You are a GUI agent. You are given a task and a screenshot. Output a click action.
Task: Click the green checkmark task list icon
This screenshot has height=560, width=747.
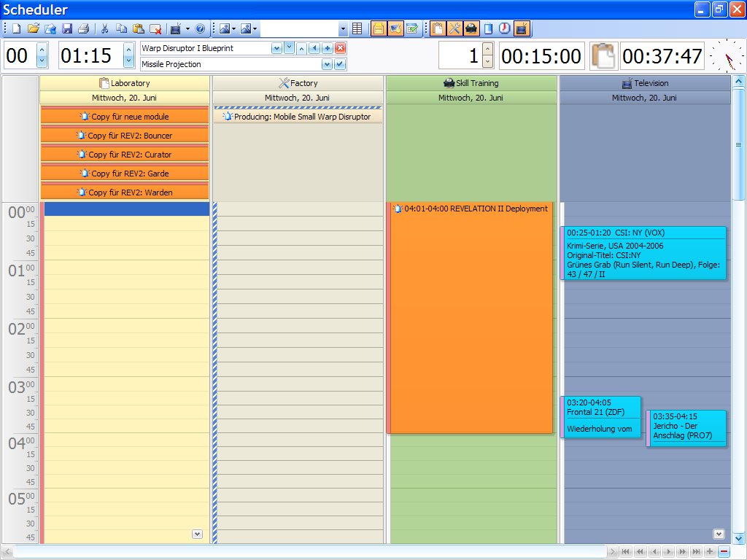pyautogui.click(x=412, y=29)
